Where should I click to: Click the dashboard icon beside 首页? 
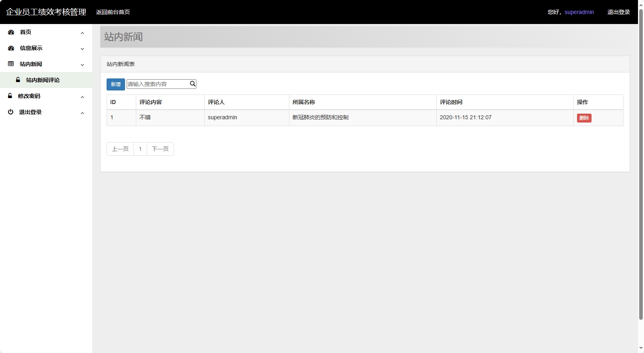11,32
